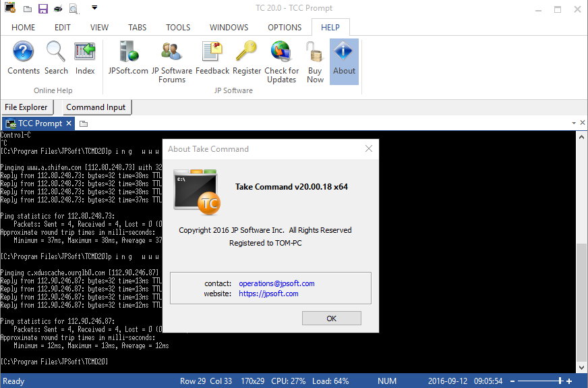The image size is (588, 388).
Task: Increase zoom with the plus button
Action: pyautogui.click(x=569, y=381)
